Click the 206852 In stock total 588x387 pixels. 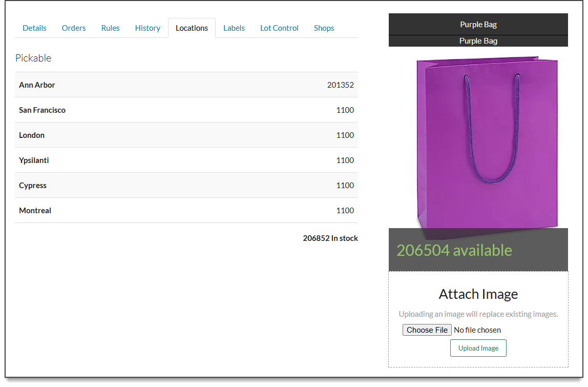330,238
